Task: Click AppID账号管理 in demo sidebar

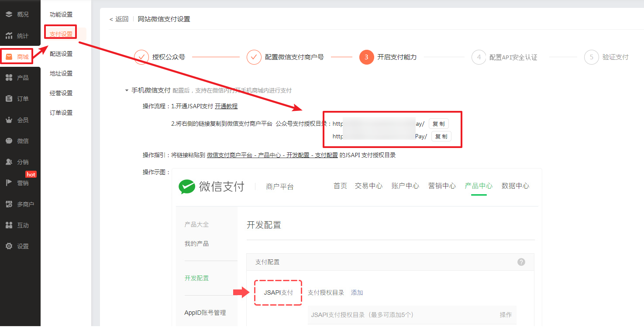Action: coord(205,313)
